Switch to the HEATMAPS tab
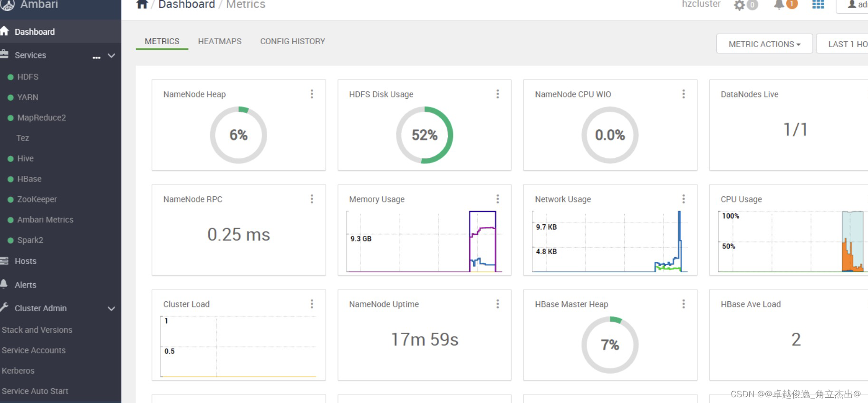Viewport: 868px width, 403px height. click(x=220, y=41)
